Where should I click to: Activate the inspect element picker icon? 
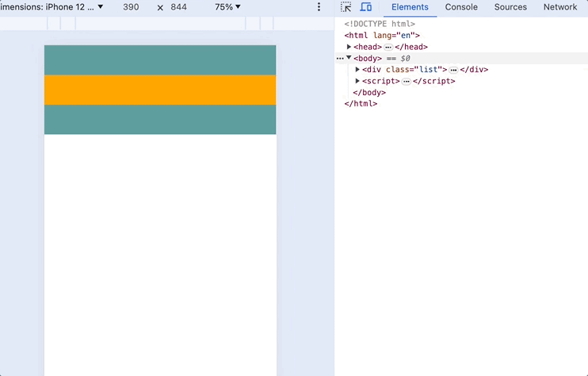click(346, 7)
